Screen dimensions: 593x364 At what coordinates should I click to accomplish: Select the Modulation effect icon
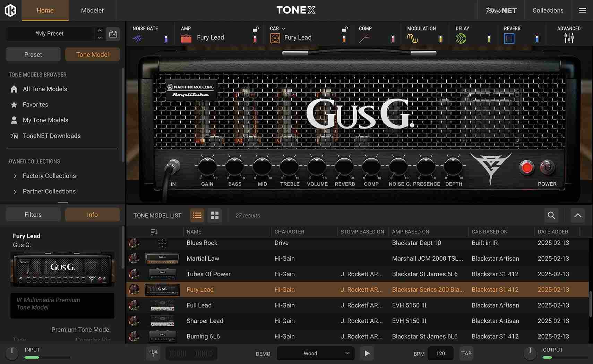413,38
